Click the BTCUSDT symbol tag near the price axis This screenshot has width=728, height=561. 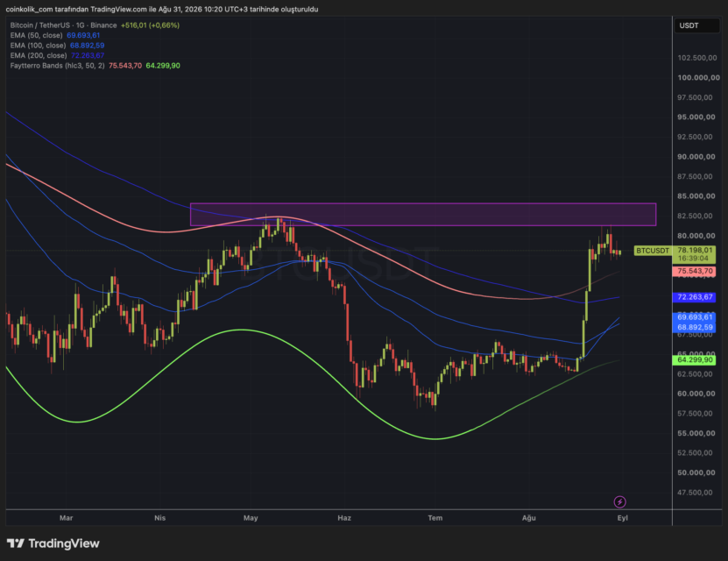click(x=653, y=251)
